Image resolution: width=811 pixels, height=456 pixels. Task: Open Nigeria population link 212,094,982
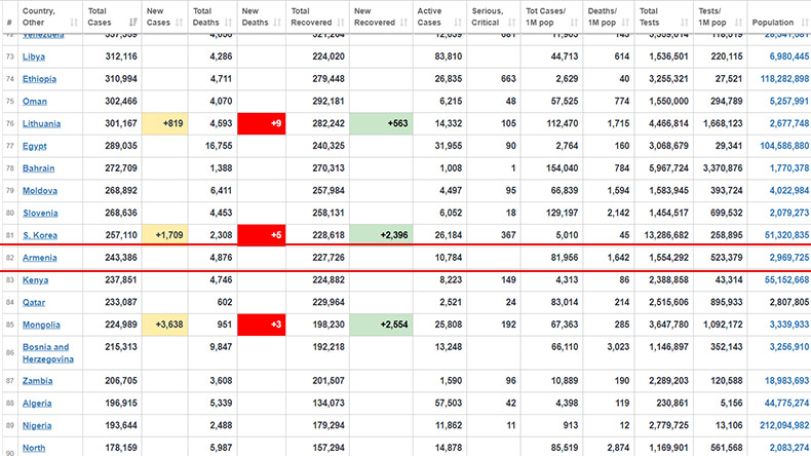785,425
